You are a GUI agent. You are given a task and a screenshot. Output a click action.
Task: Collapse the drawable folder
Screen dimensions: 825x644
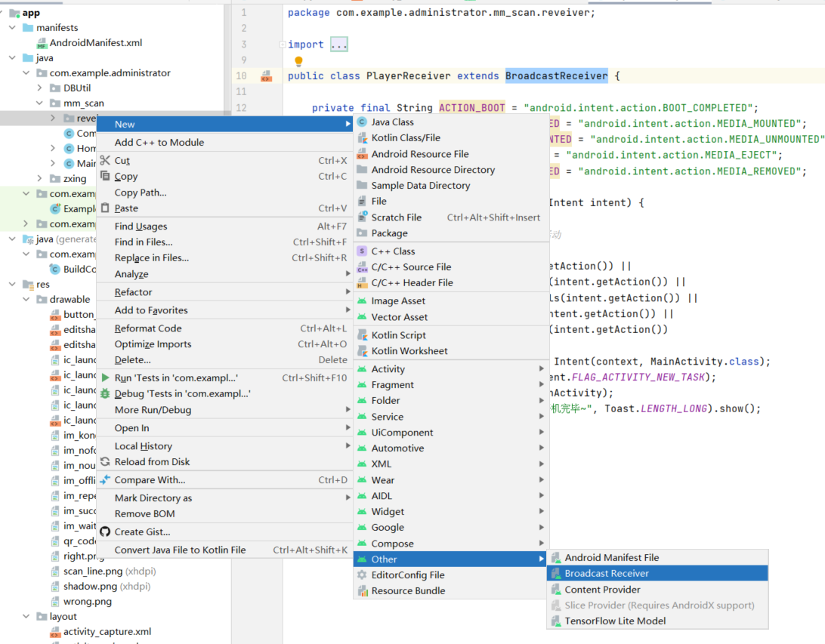click(x=26, y=299)
